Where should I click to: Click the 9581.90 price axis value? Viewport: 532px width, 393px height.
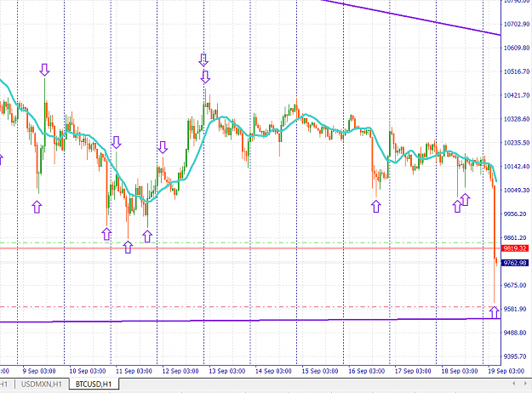(517, 309)
